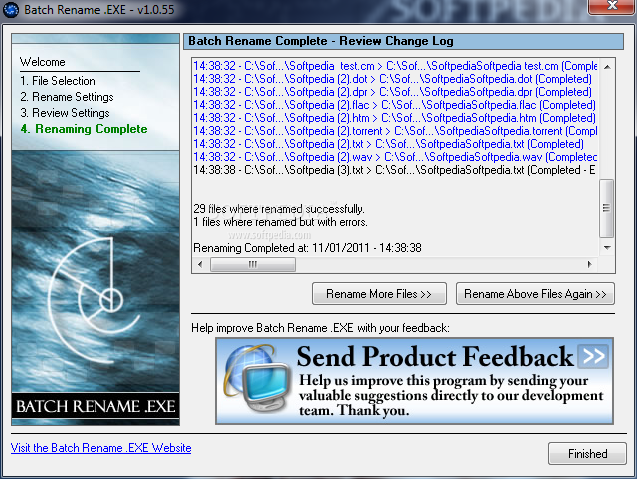This screenshot has height=479, width=637.
Task: Click the Batch Rename .EXE sidebar logo text
Action: [95, 406]
